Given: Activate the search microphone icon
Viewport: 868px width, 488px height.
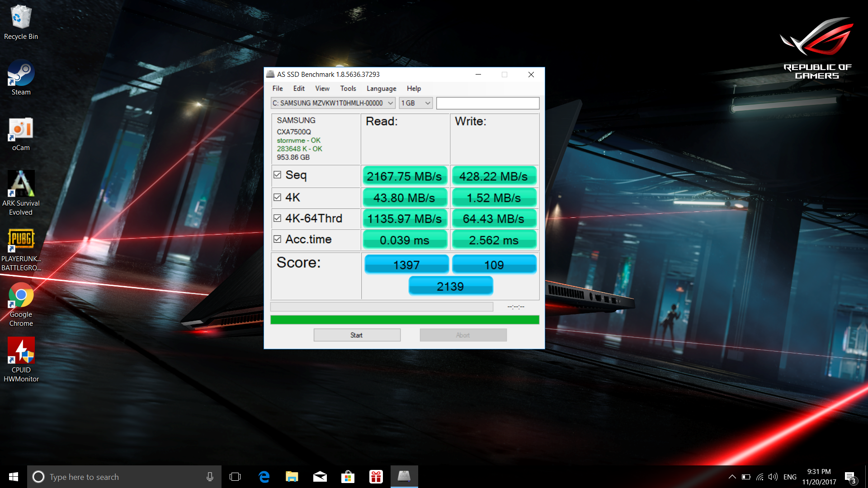Looking at the screenshot, I should [x=210, y=477].
